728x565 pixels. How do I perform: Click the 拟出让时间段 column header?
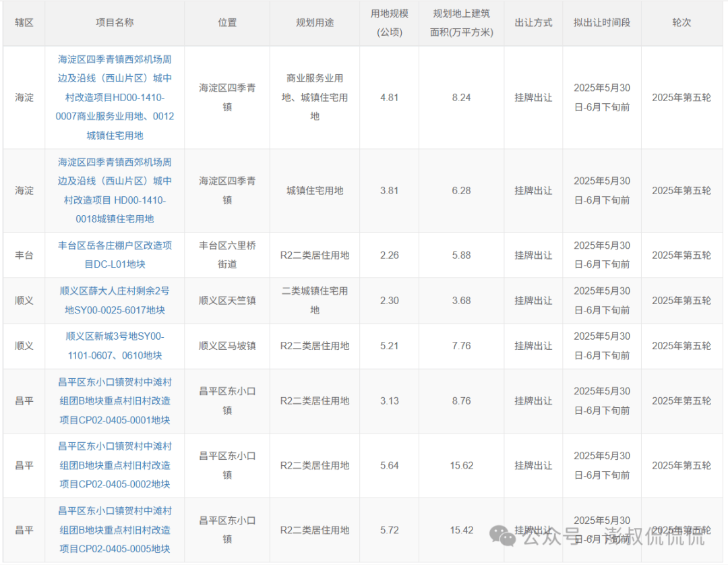click(601, 22)
